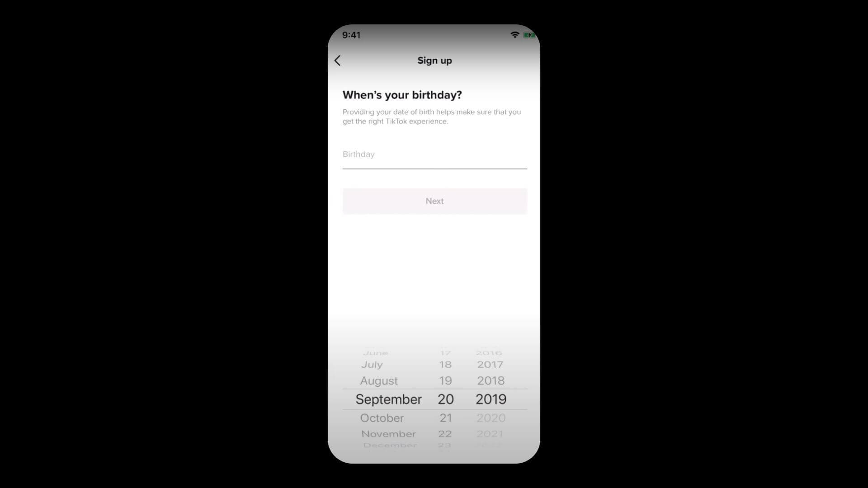Select September in the month picker
The height and width of the screenshot is (488, 868).
pos(388,399)
